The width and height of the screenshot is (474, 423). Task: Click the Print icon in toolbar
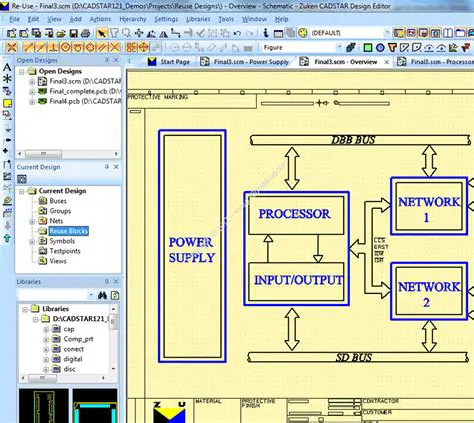86,33
